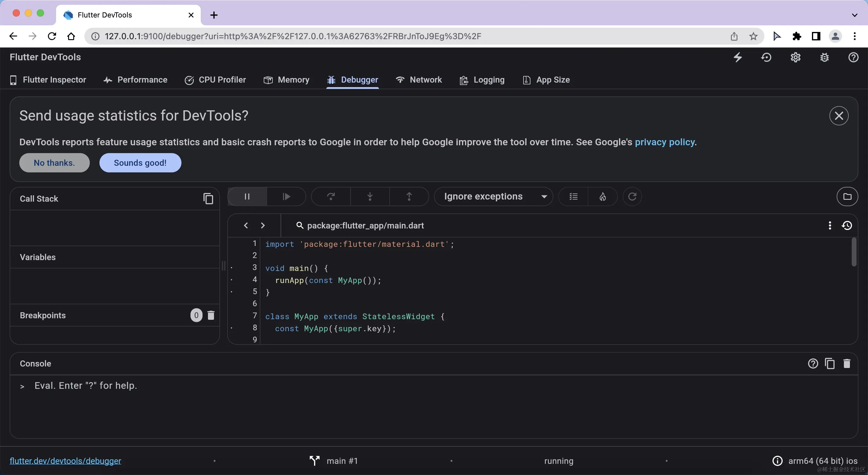Click the flame icon in debugger toolbar
The height and width of the screenshot is (475, 868).
pyautogui.click(x=602, y=197)
